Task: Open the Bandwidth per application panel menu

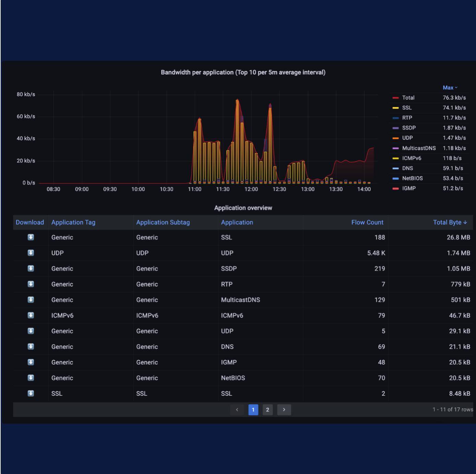Action: click(243, 72)
